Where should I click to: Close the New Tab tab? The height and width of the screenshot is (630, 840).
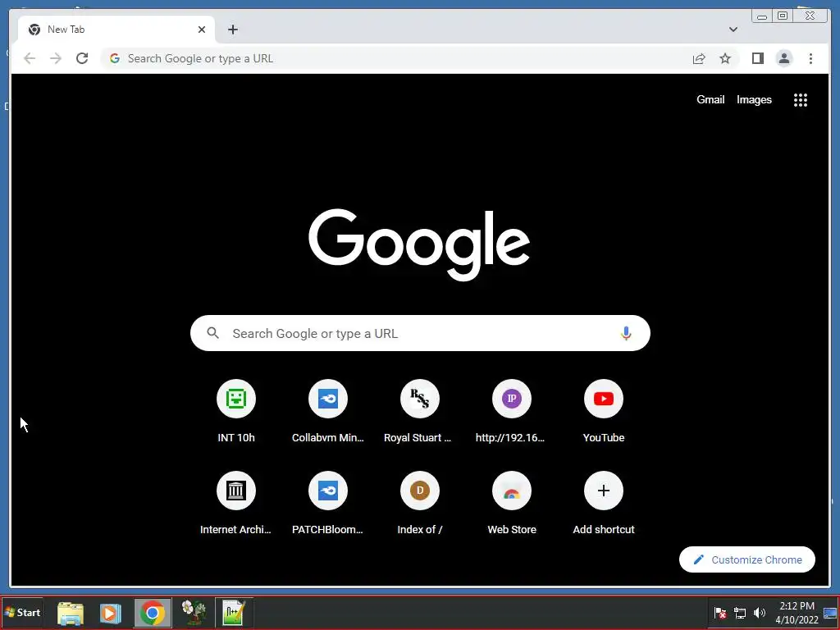pos(202,30)
